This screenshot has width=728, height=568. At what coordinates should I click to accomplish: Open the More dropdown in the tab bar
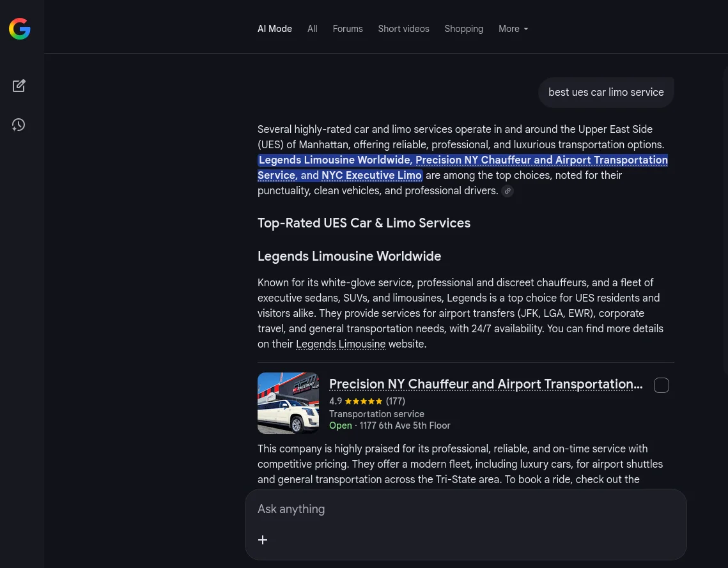(513, 29)
